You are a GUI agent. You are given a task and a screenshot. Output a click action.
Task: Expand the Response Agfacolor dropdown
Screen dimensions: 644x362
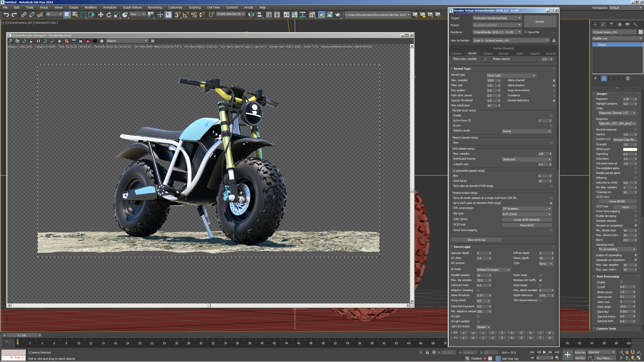tap(617, 123)
